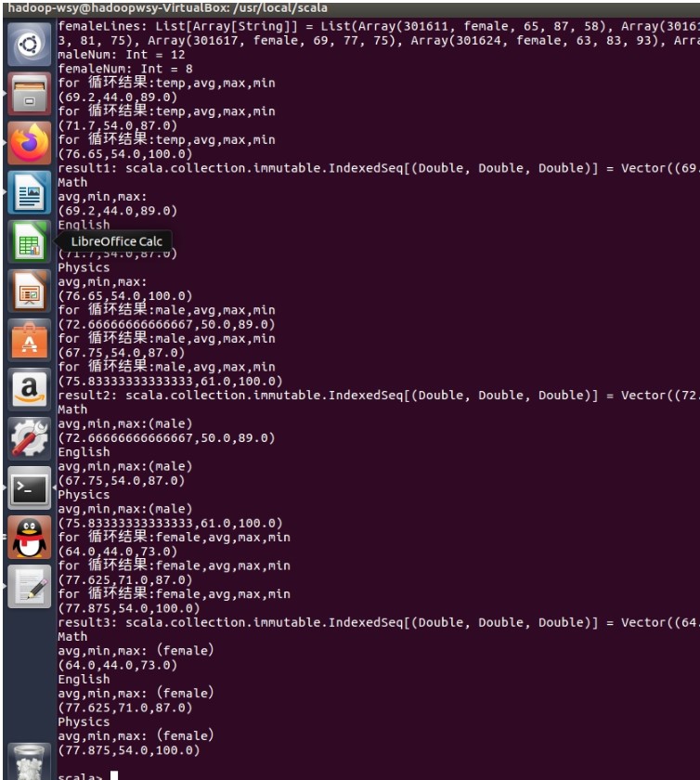Click the '(75.83333333333333,61.0,100.0)' line under avg,min,max:(male)

click(170, 524)
